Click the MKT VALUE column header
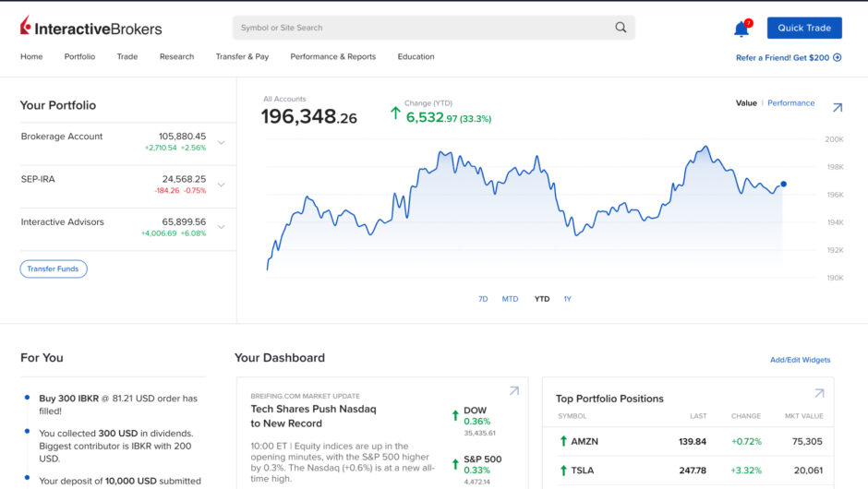The image size is (868, 489). click(803, 416)
